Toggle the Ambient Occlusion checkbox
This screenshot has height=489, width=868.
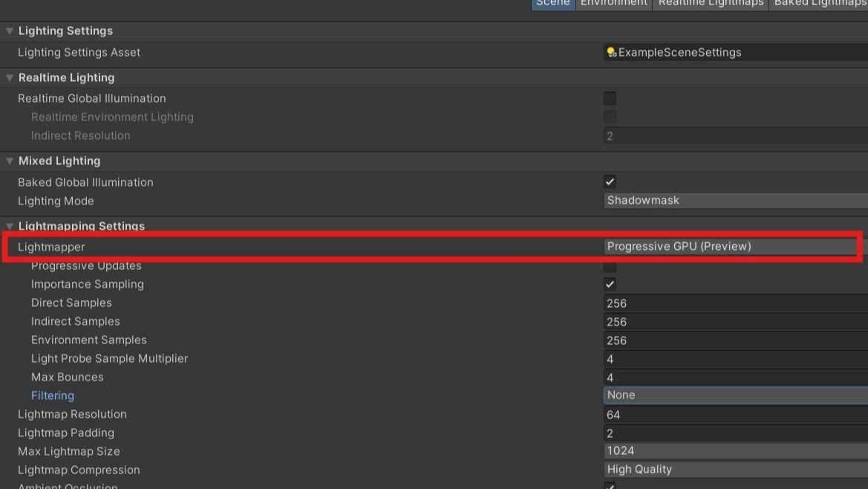click(x=610, y=486)
